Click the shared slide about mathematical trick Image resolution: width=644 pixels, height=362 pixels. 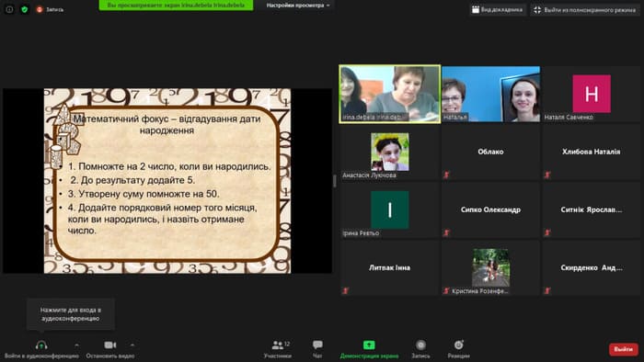click(x=167, y=181)
